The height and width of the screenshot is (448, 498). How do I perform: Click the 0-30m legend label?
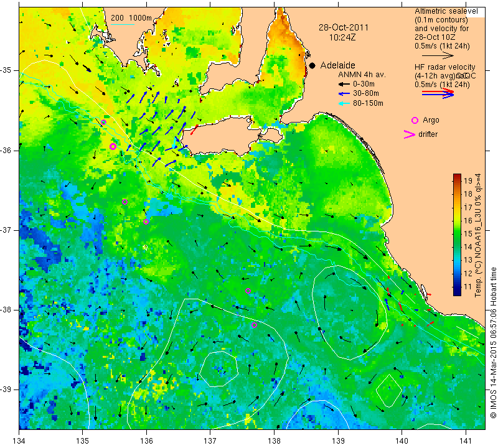click(x=364, y=85)
